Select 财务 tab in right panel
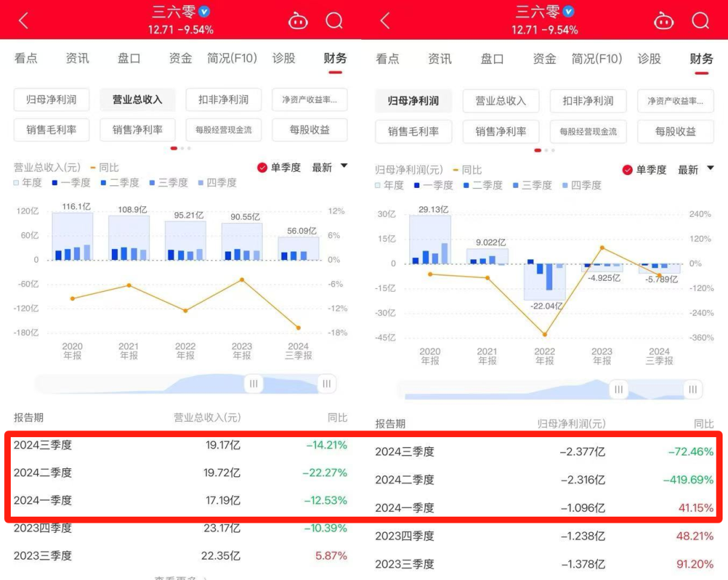 [702, 59]
